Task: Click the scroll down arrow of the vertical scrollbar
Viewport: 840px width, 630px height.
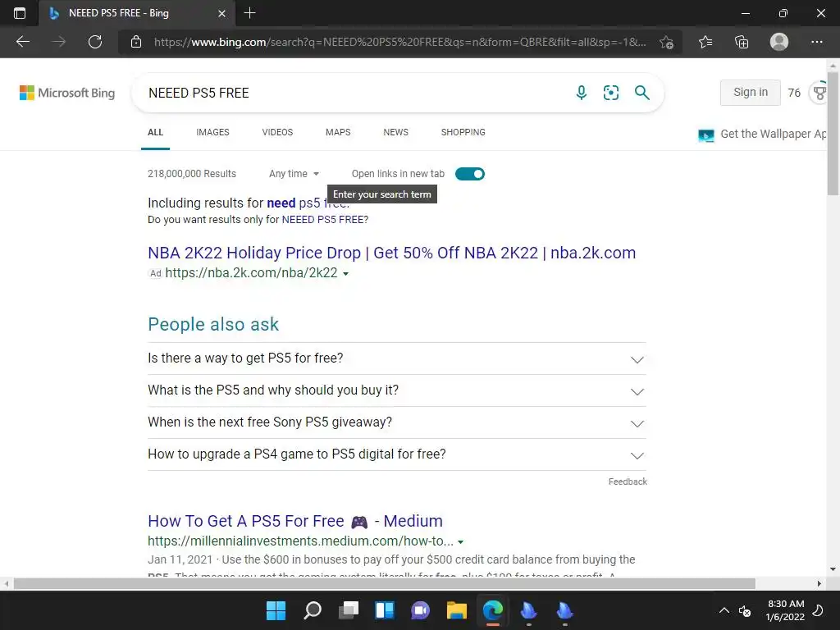Action: 833,569
